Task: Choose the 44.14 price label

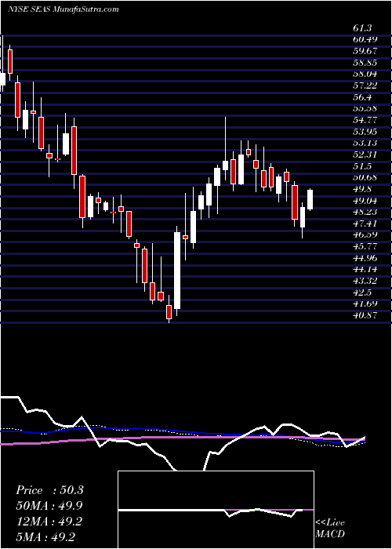Action: point(365,270)
